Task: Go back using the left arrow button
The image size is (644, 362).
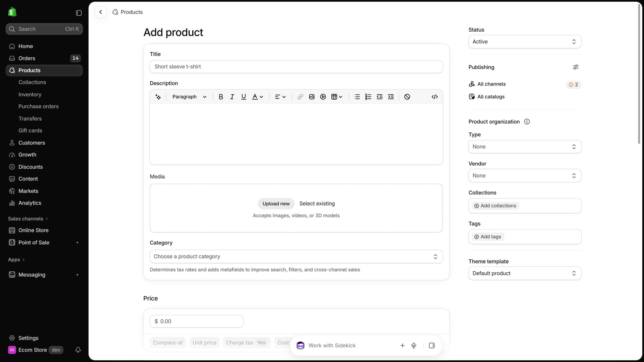Action: [100, 12]
